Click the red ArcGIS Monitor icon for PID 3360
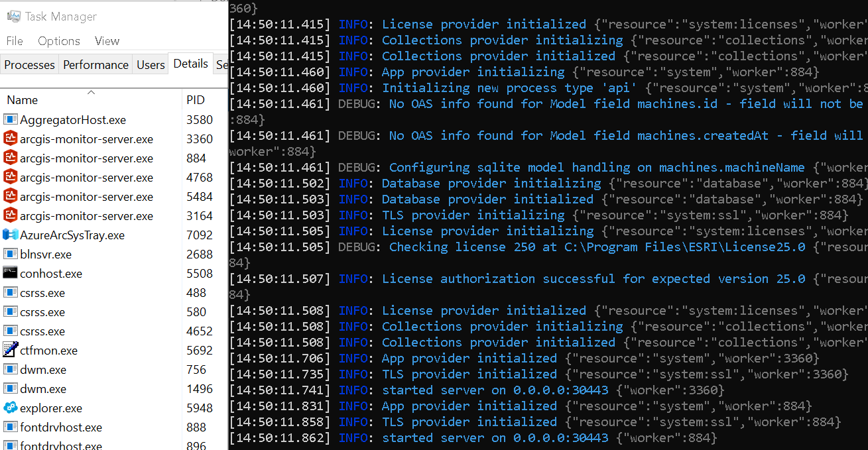 pyautogui.click(x=12, y=139)
